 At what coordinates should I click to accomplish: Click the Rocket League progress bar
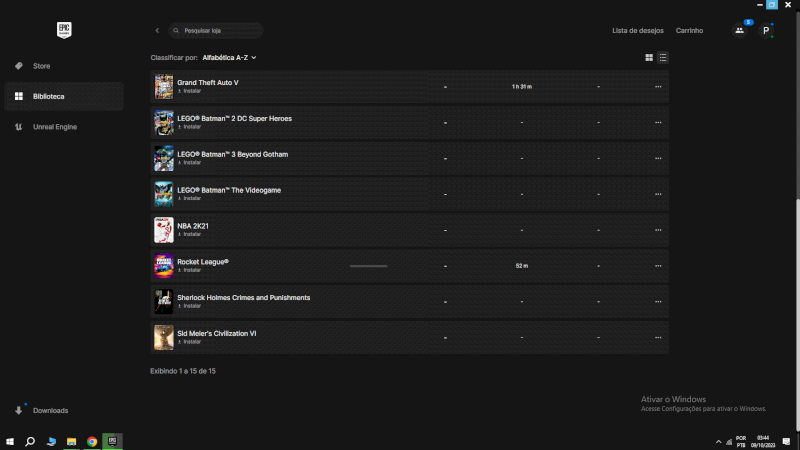click(368, 266)
